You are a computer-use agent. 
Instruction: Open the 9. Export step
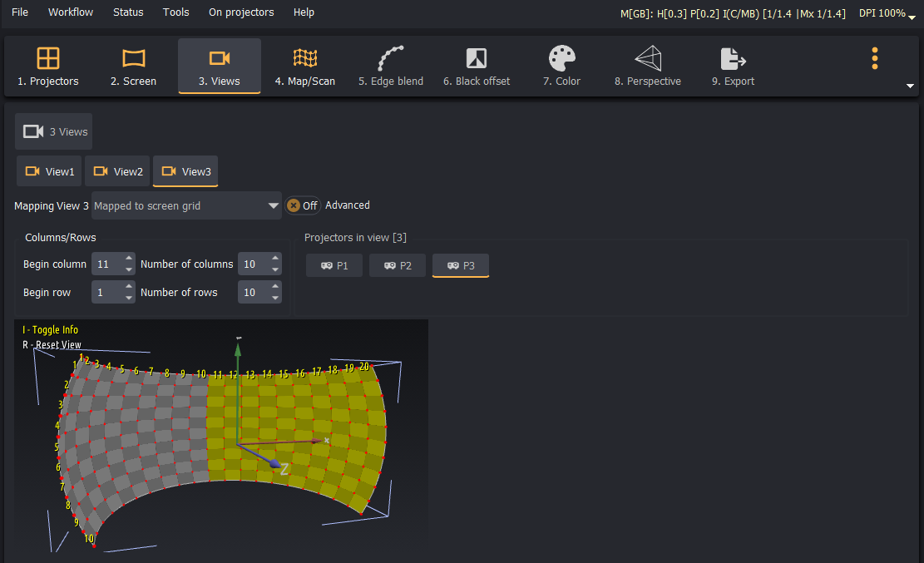(x=733, y=66)
